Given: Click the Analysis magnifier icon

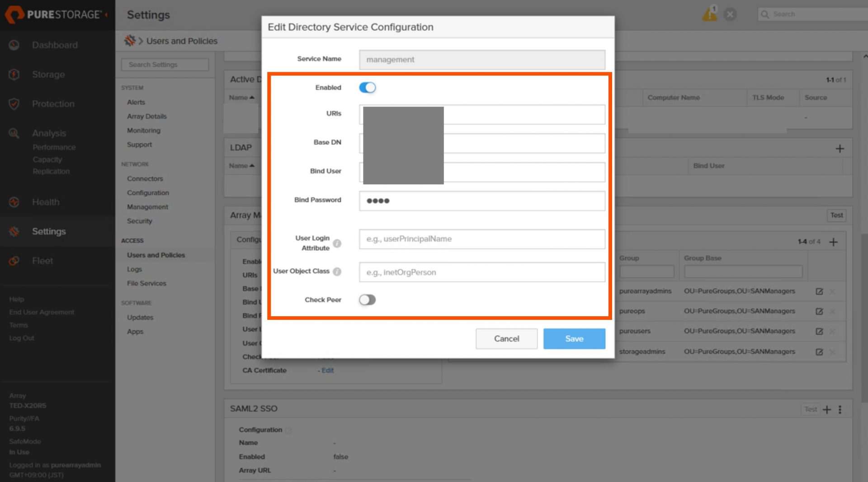Looking at the screenshot, I should [x=14, y=133].
